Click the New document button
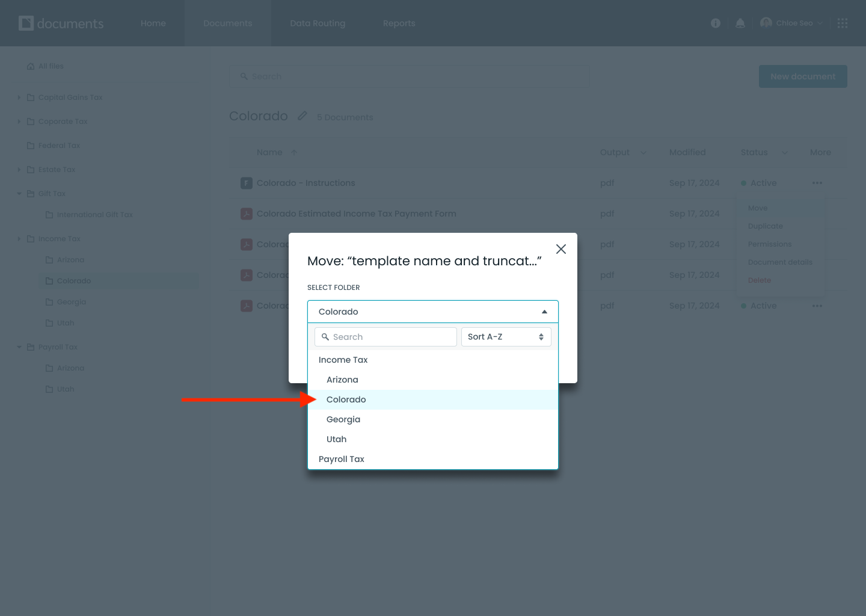 coord(802,76)
